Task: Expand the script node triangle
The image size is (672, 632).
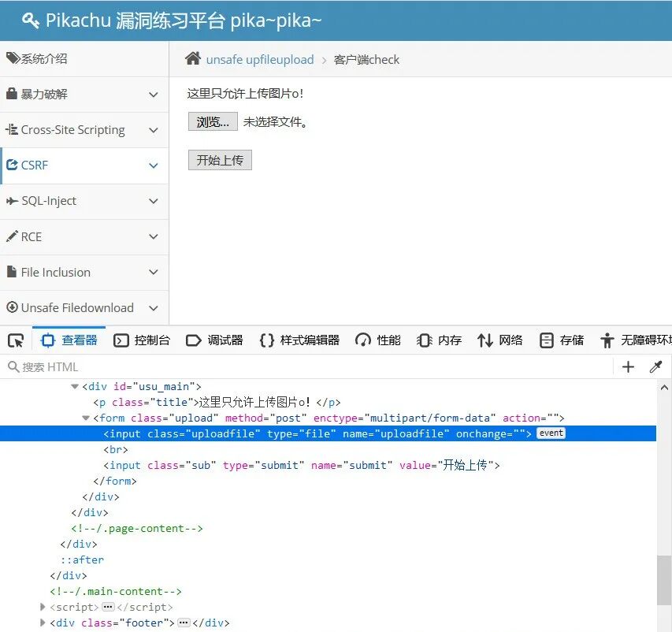Action: [x=42, y=607]
